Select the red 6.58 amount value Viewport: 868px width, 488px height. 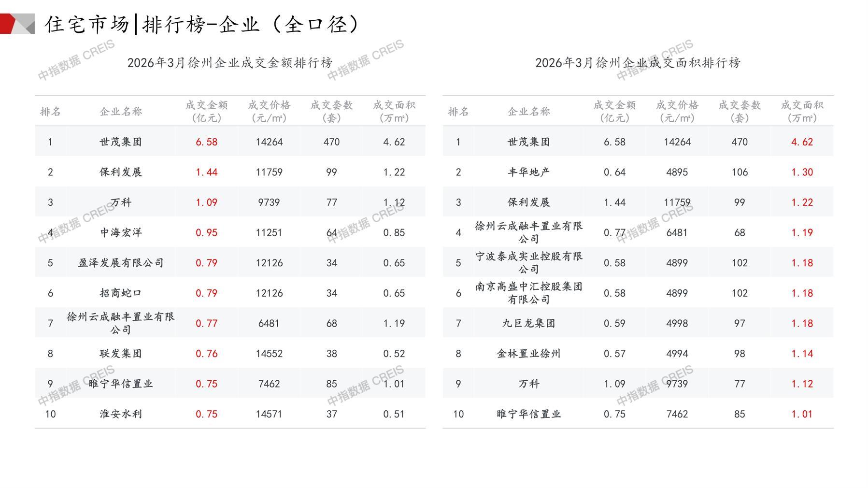pyautogui.click(x=206, y=142)
